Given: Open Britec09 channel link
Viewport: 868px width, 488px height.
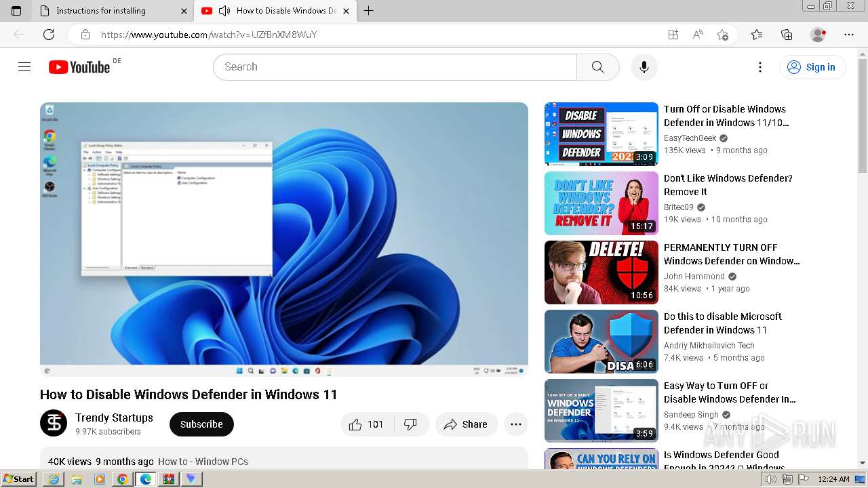Looking at the screenshot, I should (x=679, y=207).
